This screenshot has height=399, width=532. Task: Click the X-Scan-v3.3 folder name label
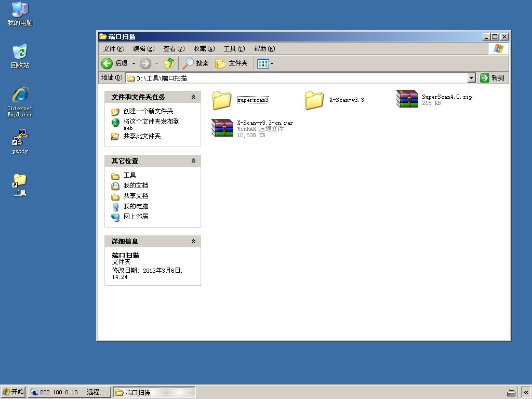coord(347,100)
